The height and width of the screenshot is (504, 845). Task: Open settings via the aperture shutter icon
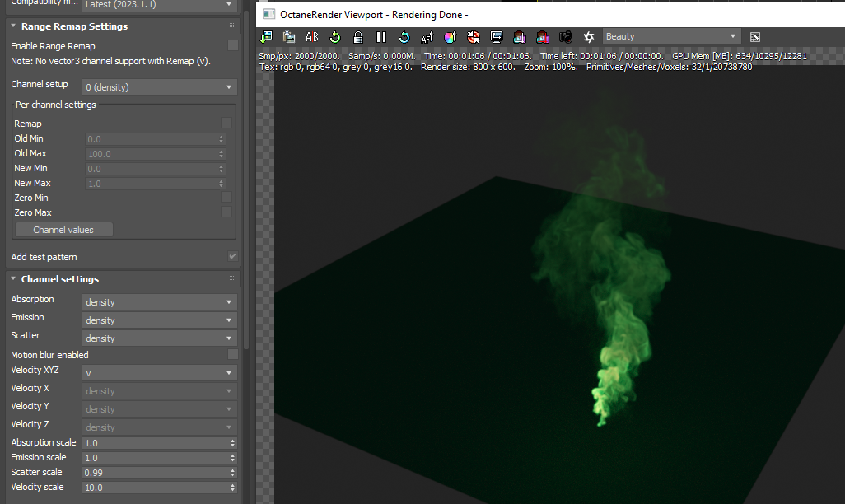(x=589, y=37)
